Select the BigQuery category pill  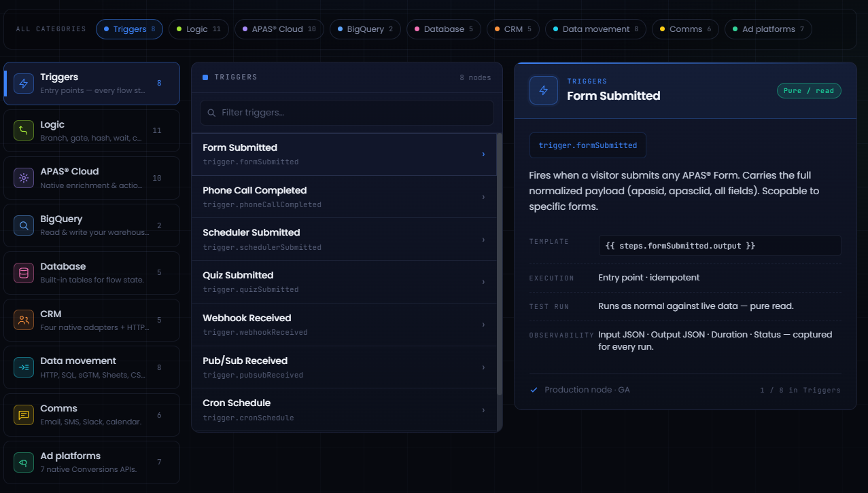click(365, 29)
